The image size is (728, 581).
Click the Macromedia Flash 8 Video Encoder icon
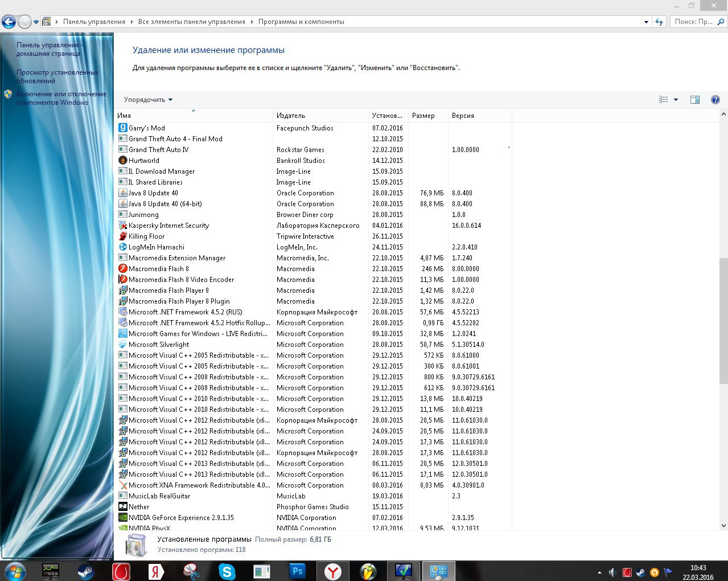click(x=122, y=280)
